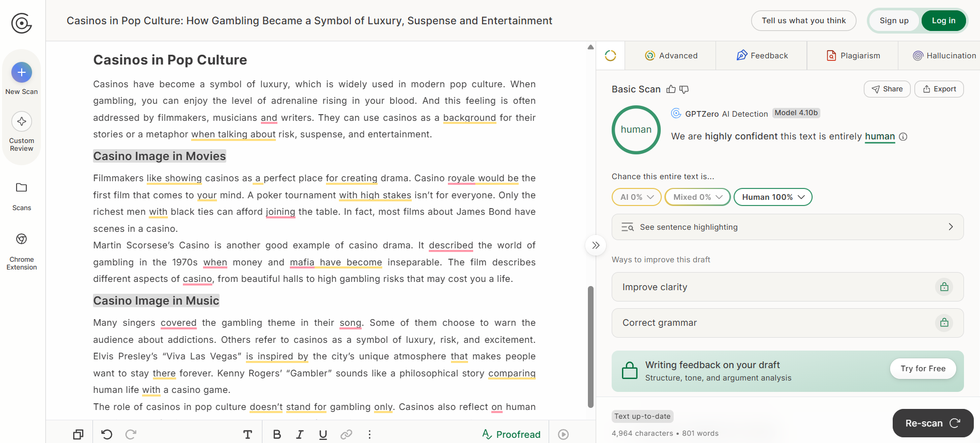Give thumbs down to Basic Scan

click(684, 89)
